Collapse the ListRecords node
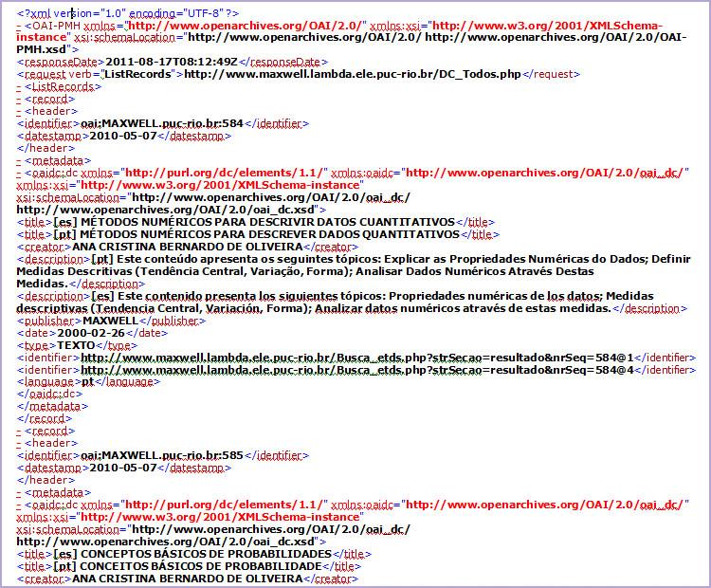This screenshot has width=711, height=588. pyautogui.click(x=19, y=86)
